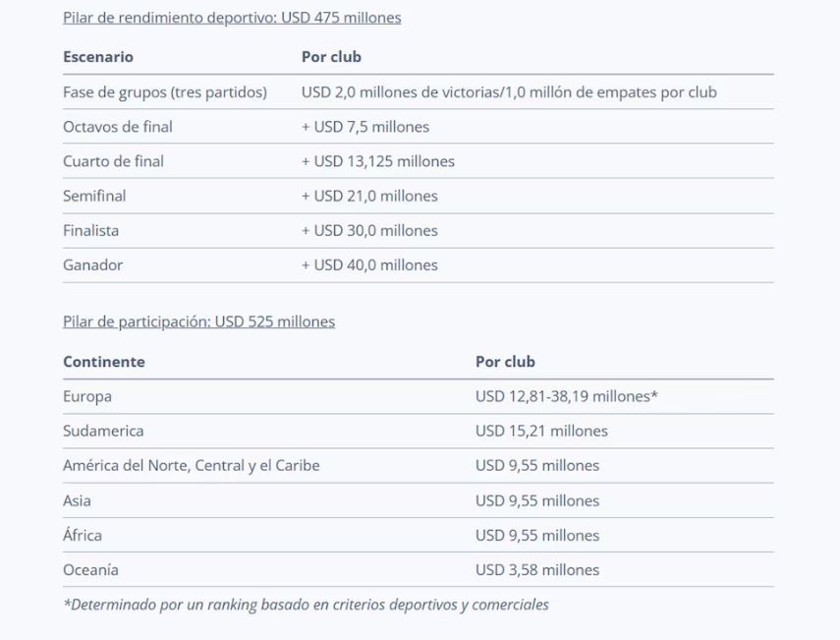Click the 'Fase de grupos (tres partidos)' row
Screen dimensions: 840x640
[418, 92]
